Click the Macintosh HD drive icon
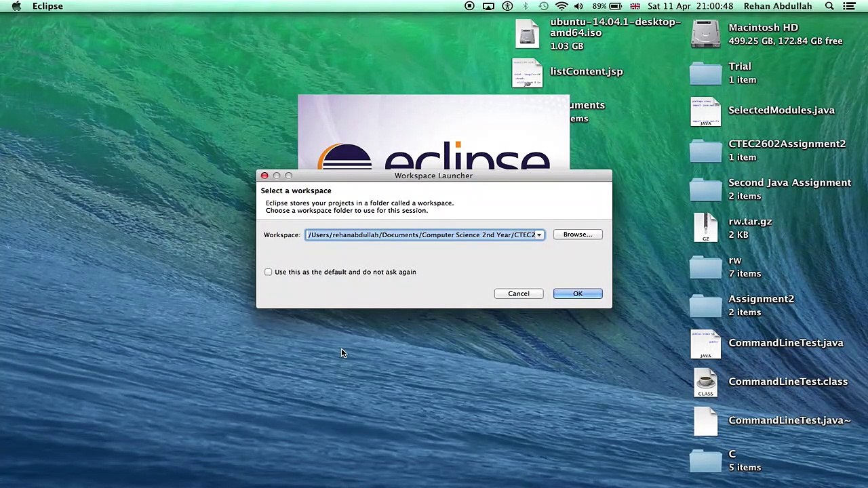The width and height of the screenshot is (868, 488). point(705,34)
